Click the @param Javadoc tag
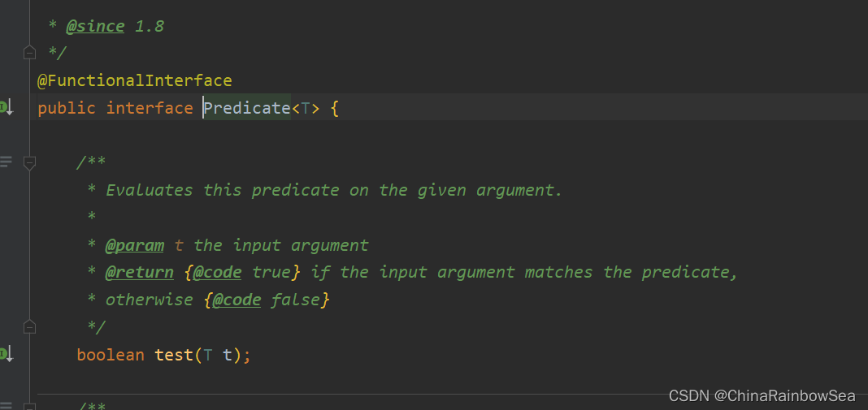Viewport: 868px width, 410px height. coord(135,245)
